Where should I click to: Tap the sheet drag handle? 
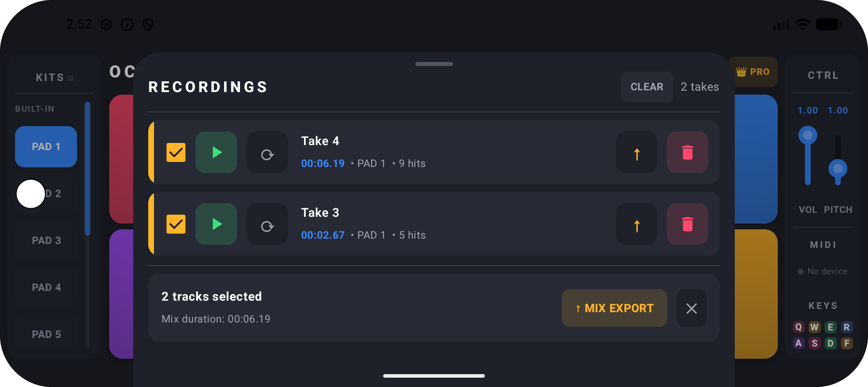(434, 64)
